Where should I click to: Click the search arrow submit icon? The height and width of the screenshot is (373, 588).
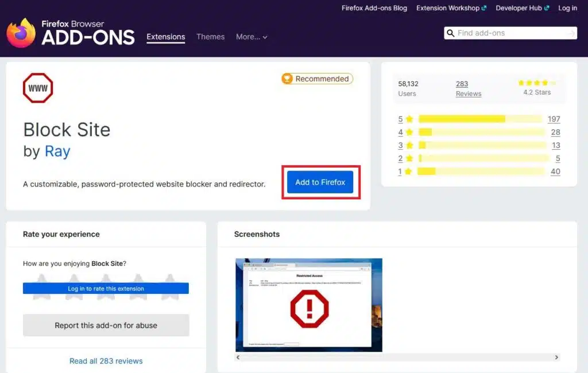(570, 33)
